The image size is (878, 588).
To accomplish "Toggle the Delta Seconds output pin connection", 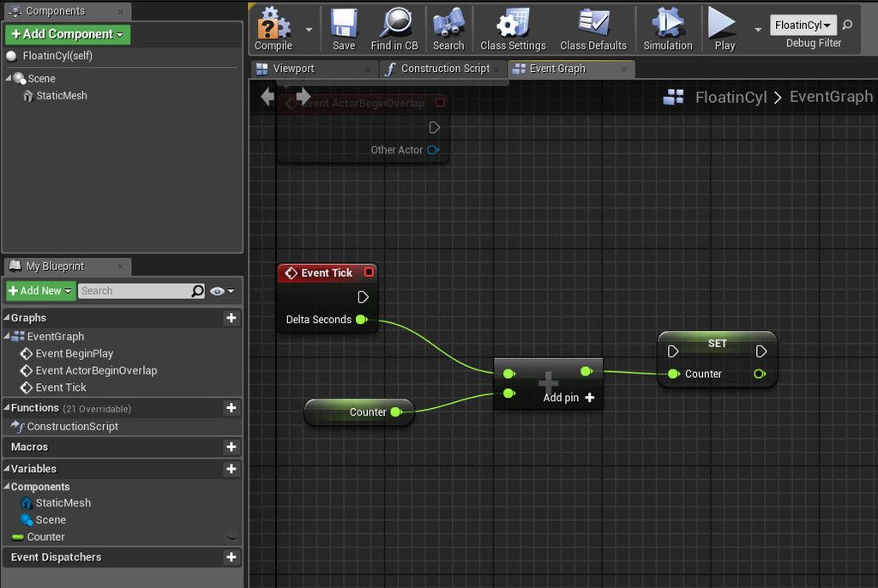I will click(361, 319).
